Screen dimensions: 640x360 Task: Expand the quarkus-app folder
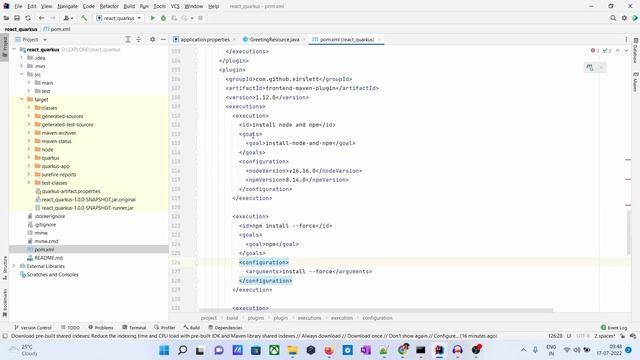click(x=29, y=166)
